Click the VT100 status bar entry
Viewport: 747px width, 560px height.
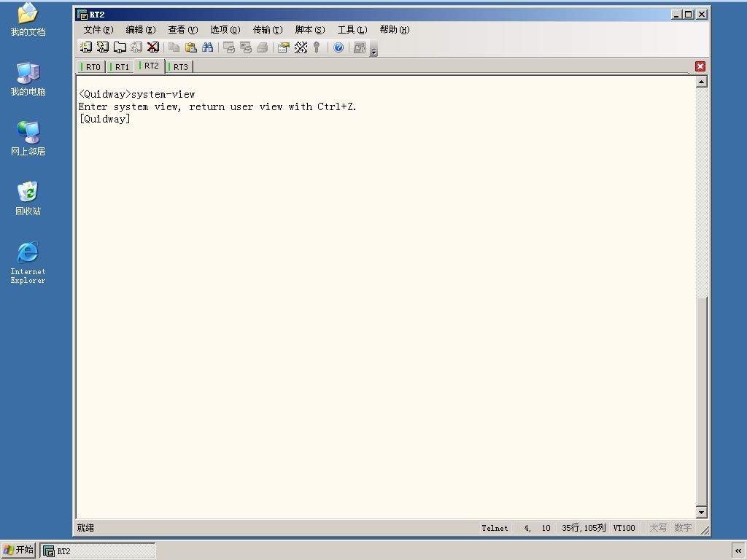[x=624, y=528]
